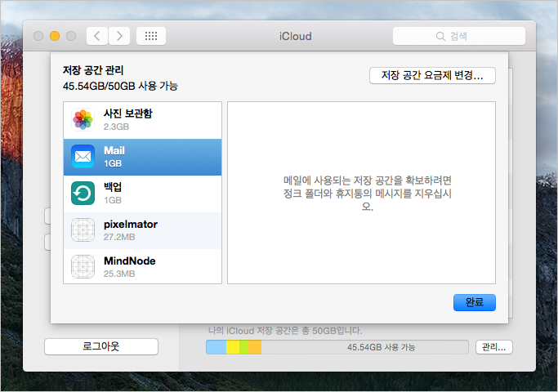Click 45.54GB/50GB 사용 가능 text
Screen dimensions: 558x392
(x=120, y=86)
